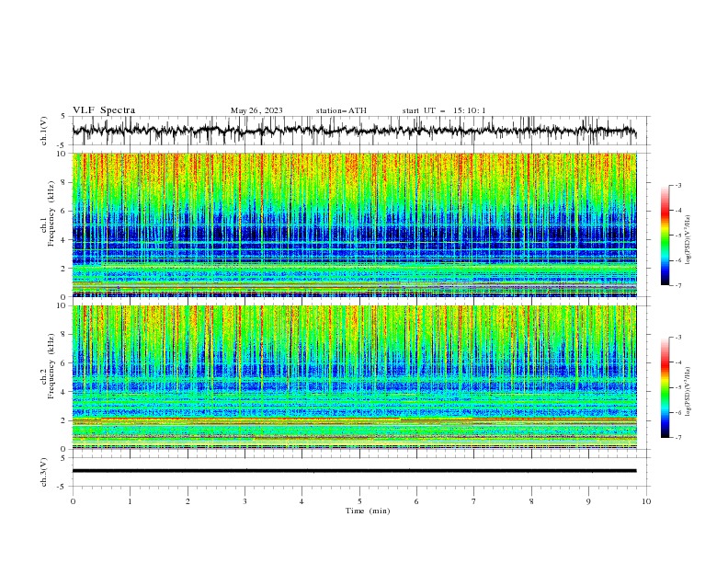Viewport: 728px width, 563px height.
Task: Click the time axis tick label "6"
Action: 417,501
